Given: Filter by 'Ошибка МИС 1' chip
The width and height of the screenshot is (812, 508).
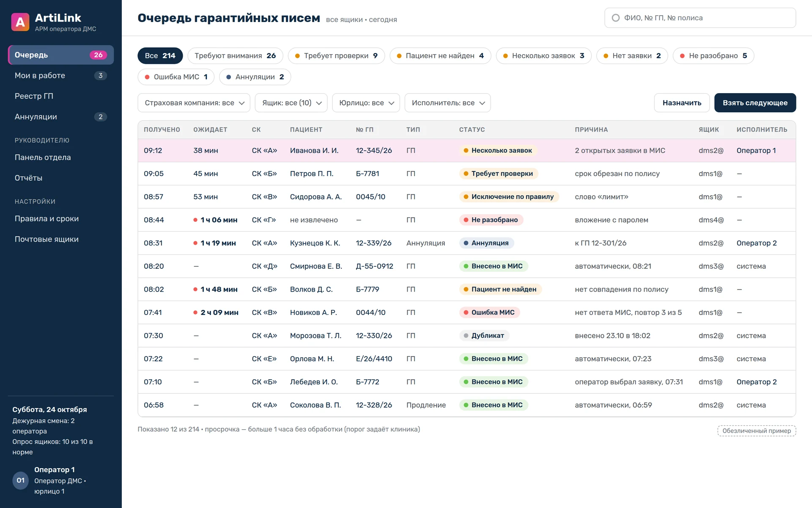Looking at the screenshot, I should [176, 77].
